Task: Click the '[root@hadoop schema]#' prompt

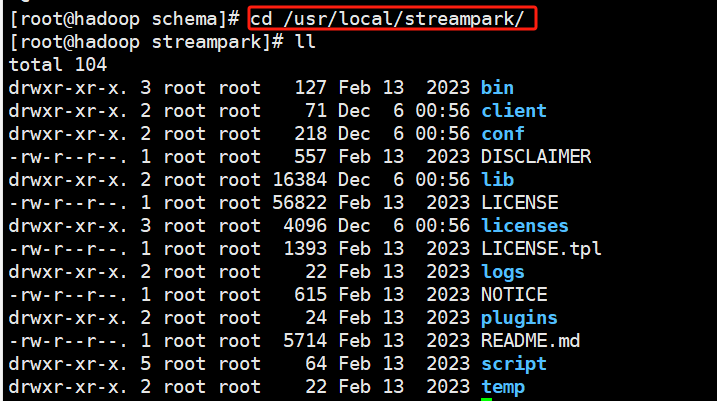Action: pyautogui.click(x=124, y=19)
